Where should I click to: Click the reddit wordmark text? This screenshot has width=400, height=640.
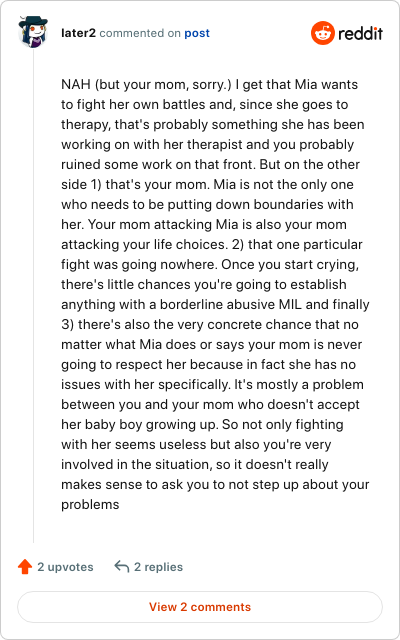(360, 33)
